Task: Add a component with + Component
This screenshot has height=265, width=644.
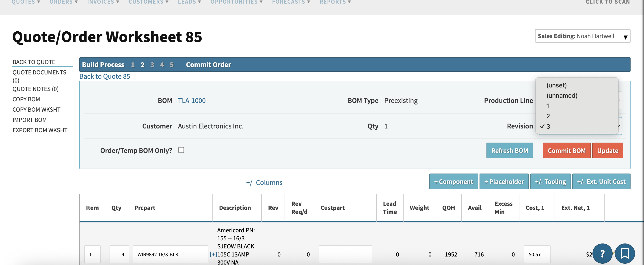Action: [453, 182]
